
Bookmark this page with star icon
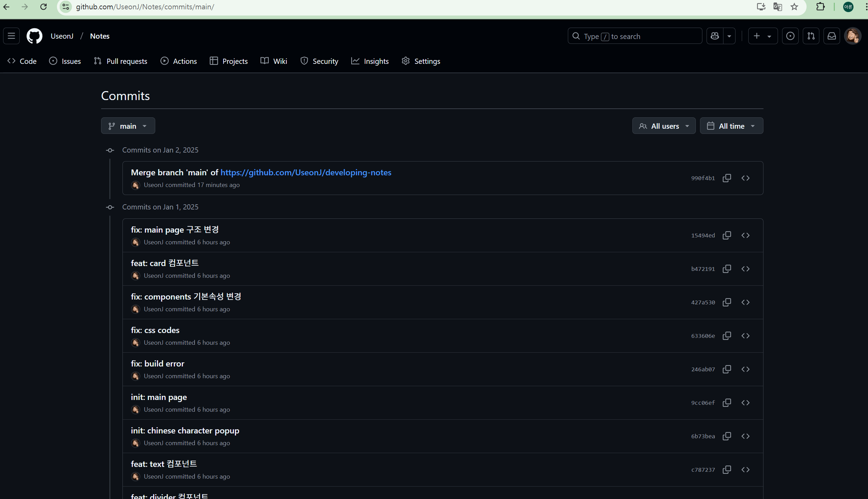point(794,7)
